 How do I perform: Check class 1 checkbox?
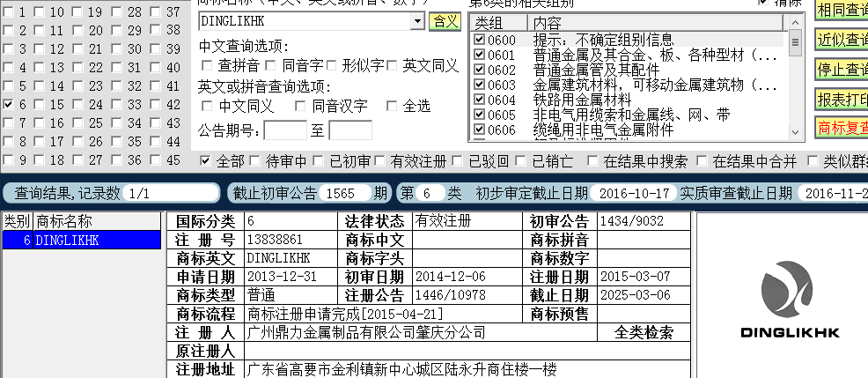(8, 11)
